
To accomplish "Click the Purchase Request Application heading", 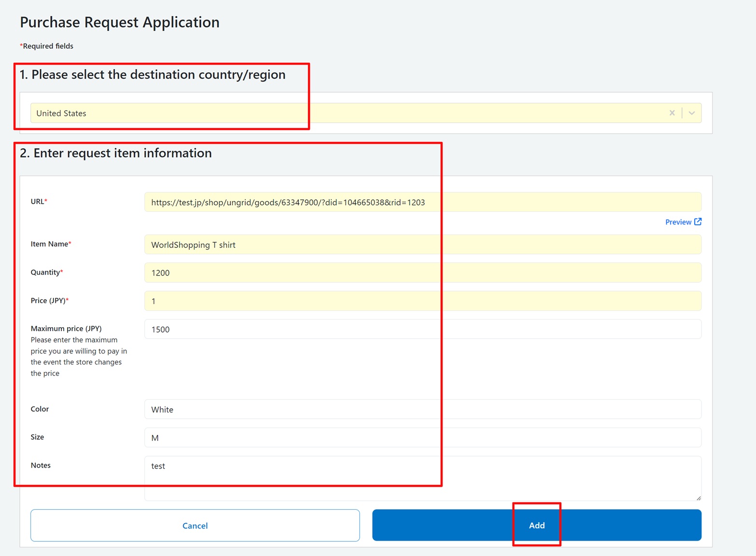I will (x=120, y=22).
